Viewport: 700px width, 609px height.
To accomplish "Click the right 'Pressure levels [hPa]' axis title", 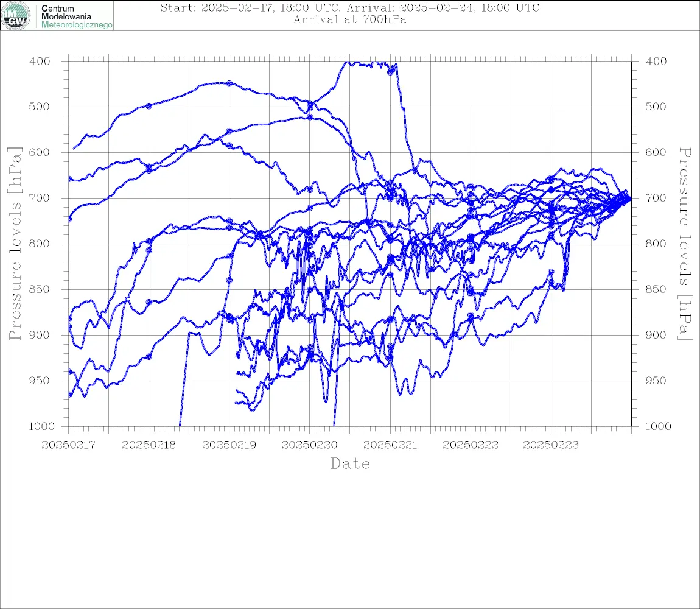I will pos(685,244).
